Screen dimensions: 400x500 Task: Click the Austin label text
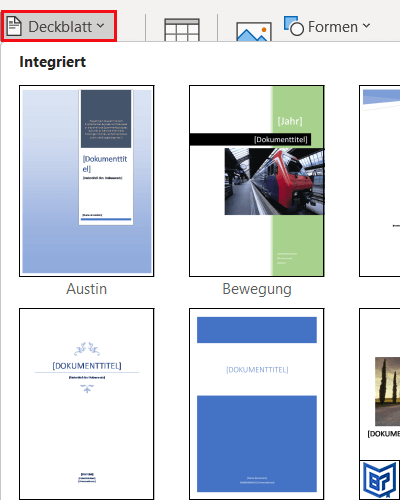pyautogui.click(x=87, y=289)
